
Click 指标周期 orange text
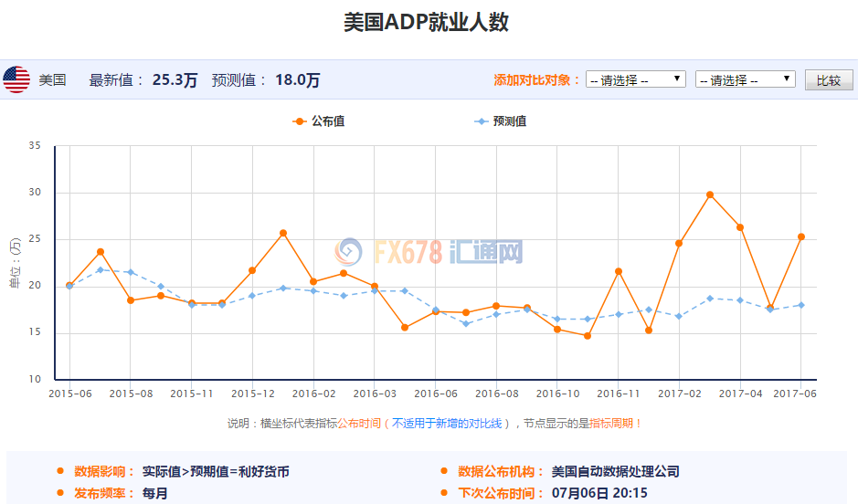(x=611, y=423)
